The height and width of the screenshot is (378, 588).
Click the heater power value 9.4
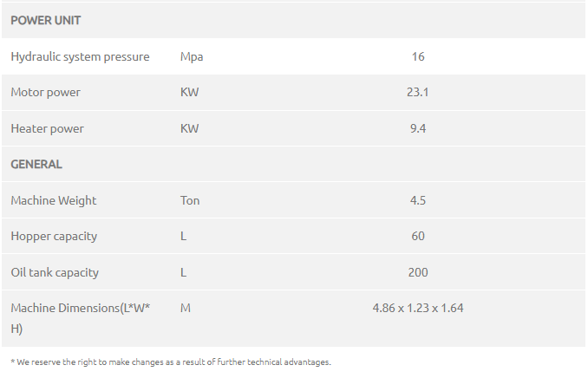coord(418,128)
